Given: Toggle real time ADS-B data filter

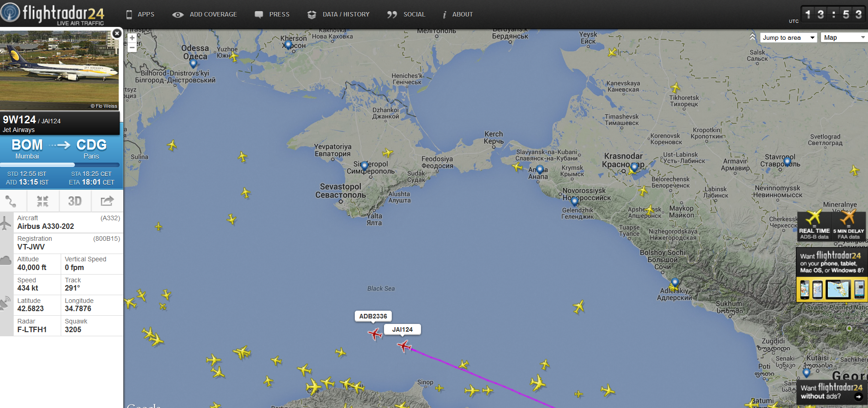Looking at the screenshot, I should (x=814, y=226).
